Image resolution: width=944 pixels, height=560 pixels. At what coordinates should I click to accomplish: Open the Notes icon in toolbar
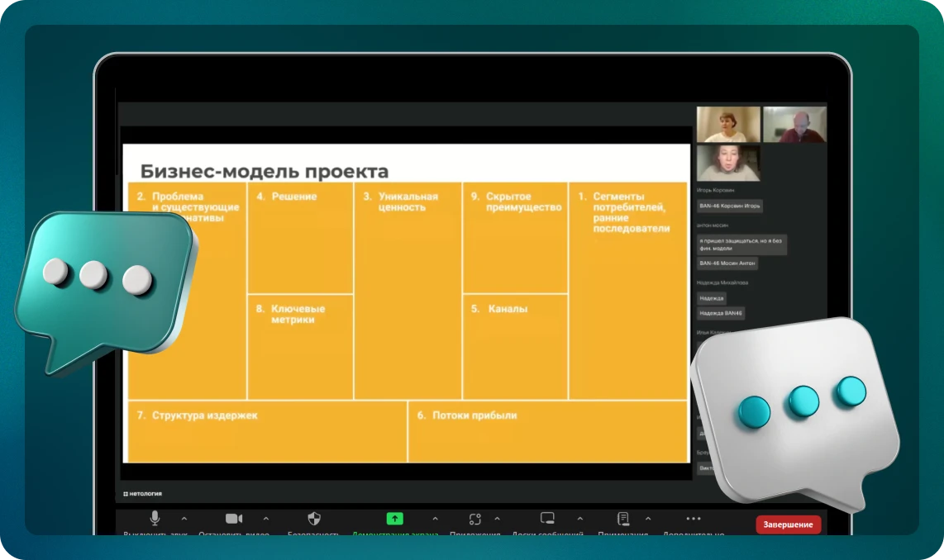tap(623, 519)
